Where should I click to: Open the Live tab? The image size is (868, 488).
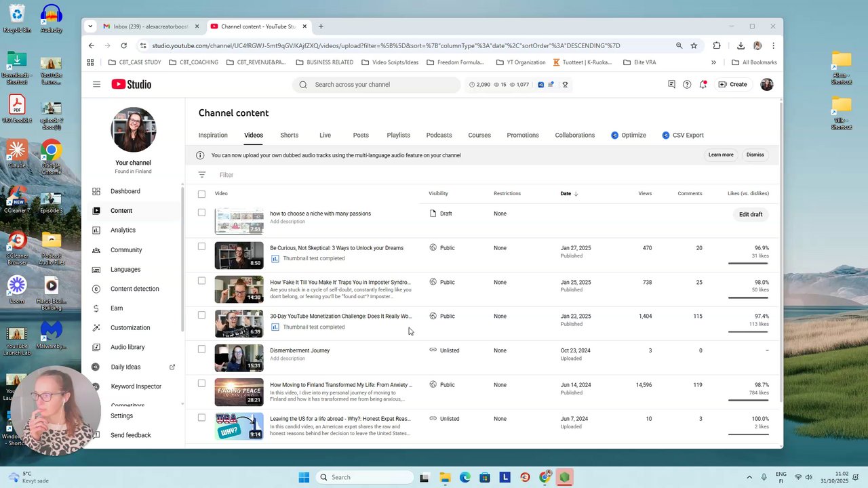pos(325,135)
